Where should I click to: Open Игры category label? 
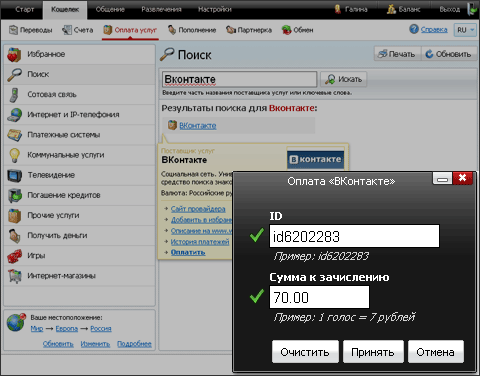point(36,256)
